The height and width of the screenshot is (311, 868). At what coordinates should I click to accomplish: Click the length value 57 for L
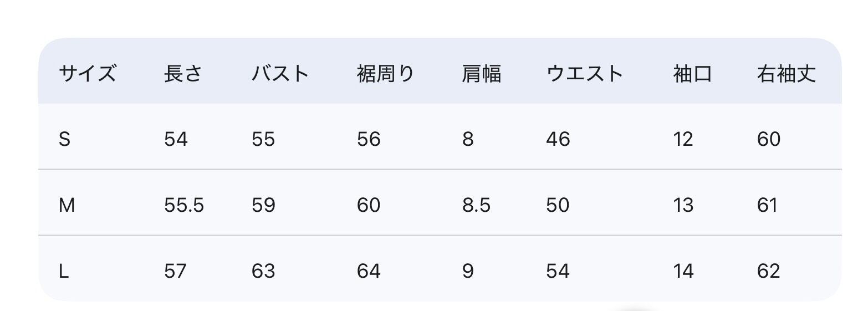pyautogui.click(x=176, y=271)
